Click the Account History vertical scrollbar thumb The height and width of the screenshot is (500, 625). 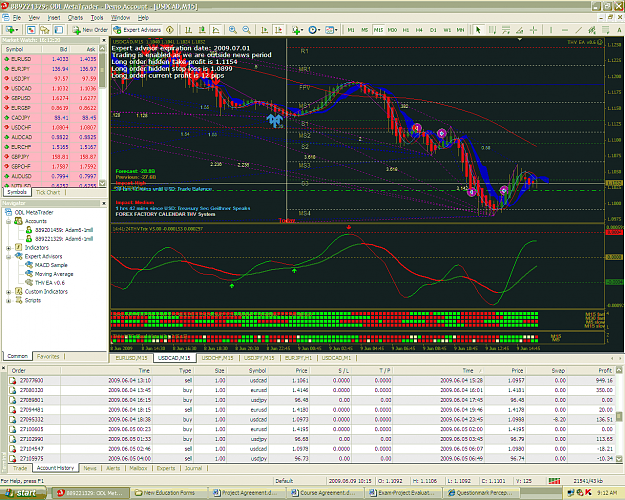coord(619,416)
